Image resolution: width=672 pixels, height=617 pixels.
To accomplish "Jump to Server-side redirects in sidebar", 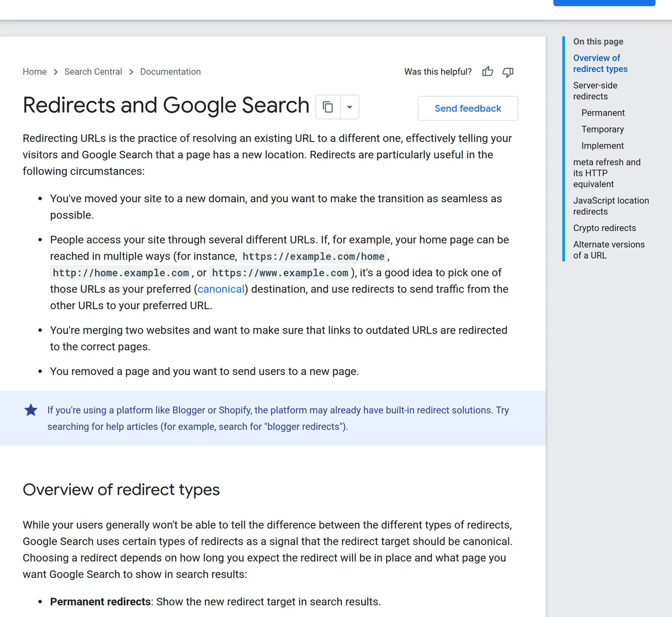I will pyautogui.click(x=595, y=91).
